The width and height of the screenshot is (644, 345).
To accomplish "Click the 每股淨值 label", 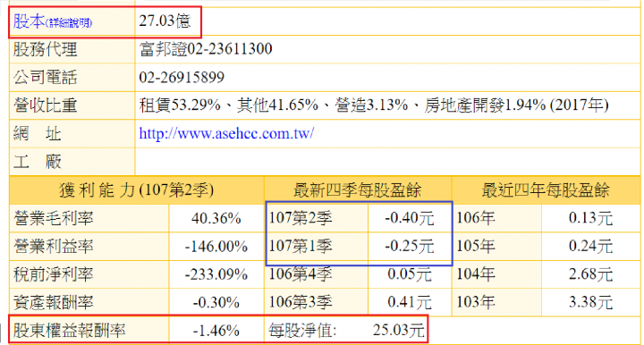I will coord(302,330).
